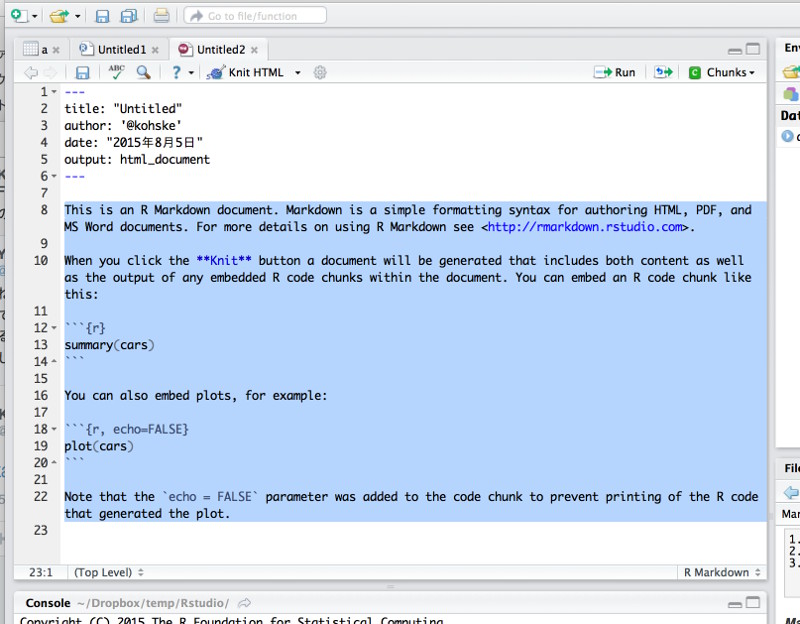This screenshot has width=800, height=624.
Task: Click the Knit HTML button
Action: pos(245,72)
